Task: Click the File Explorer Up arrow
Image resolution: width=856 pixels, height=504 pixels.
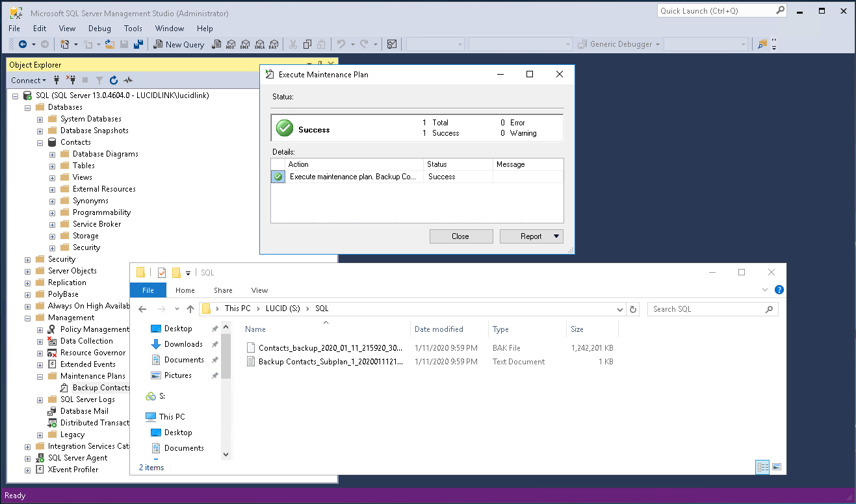Action: point(190,309)
